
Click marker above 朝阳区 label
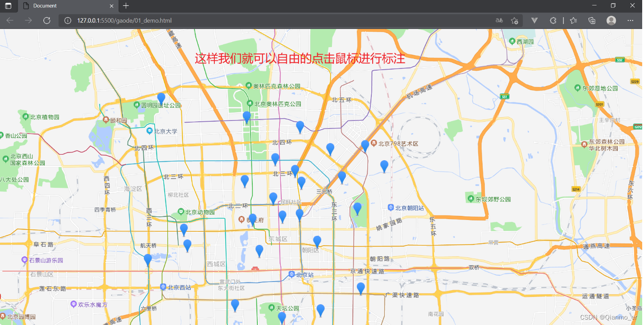coord(317,242)
